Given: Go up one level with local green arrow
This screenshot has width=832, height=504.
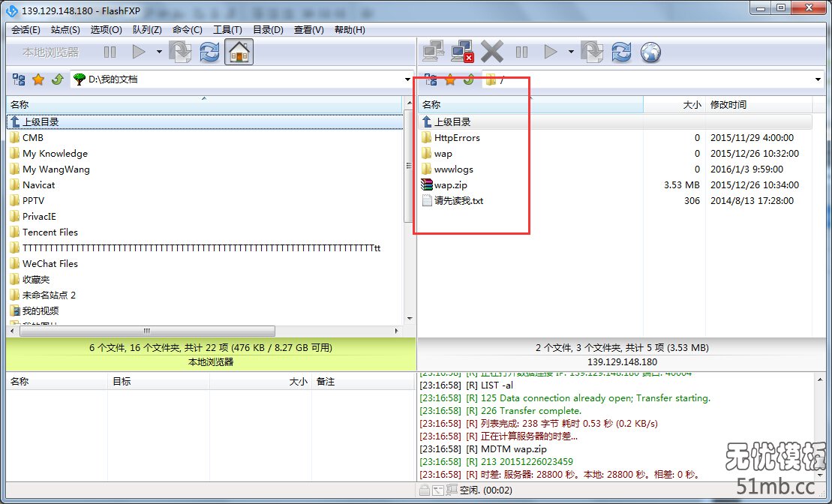Looking at the screenshot, I should point(57,79).
